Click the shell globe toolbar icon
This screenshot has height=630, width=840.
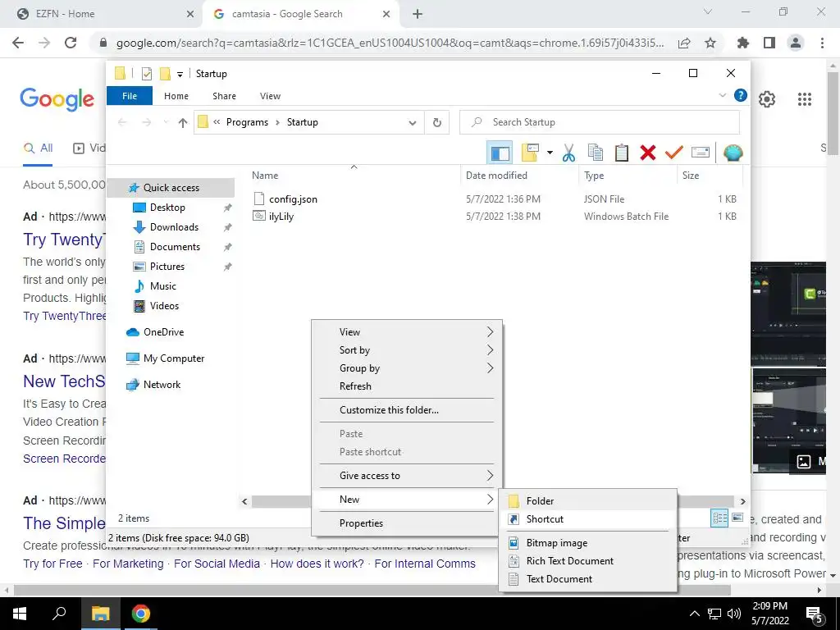coord(733,153)
